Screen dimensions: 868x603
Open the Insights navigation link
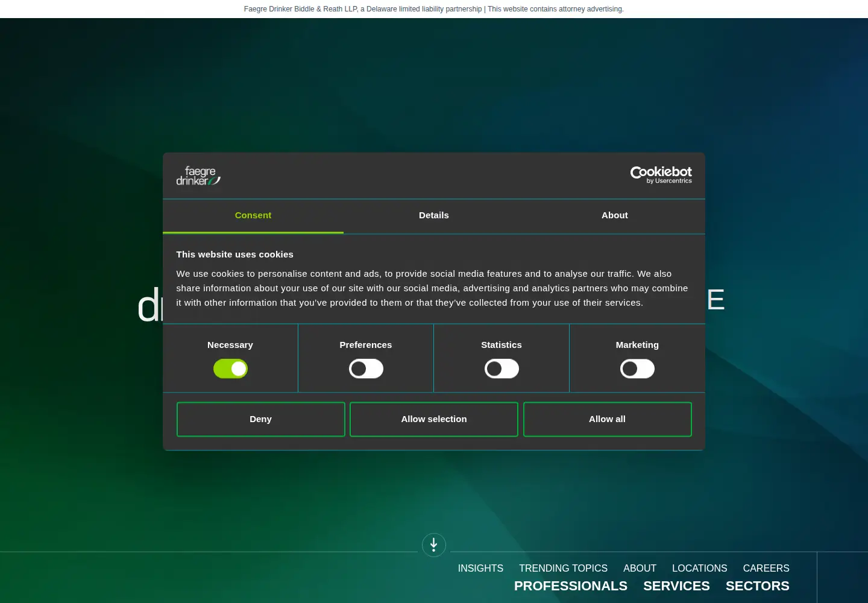(480, 568)
